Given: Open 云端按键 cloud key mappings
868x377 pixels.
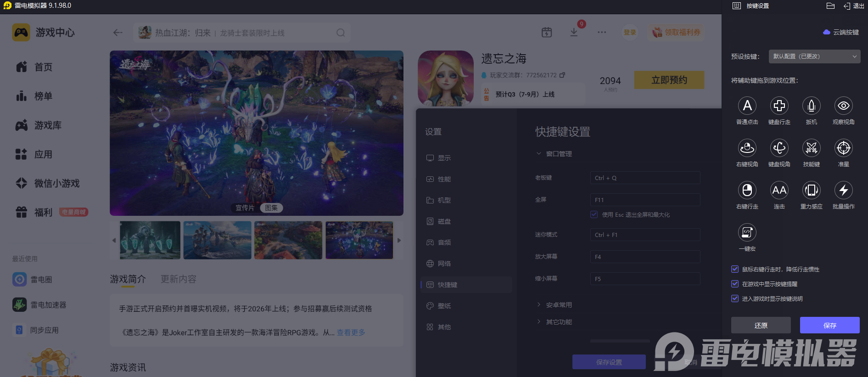Looking at the screenshot, I should click(x=841, y=32).
